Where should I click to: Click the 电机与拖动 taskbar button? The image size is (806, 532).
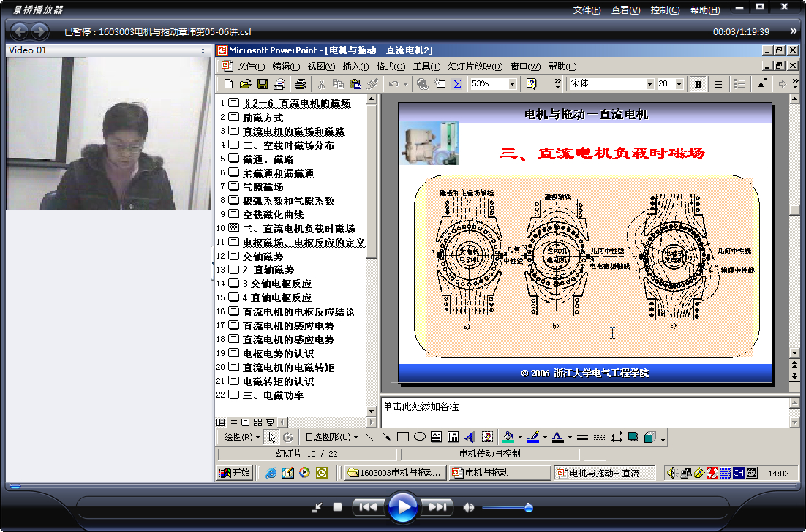(x=500, y=473)
